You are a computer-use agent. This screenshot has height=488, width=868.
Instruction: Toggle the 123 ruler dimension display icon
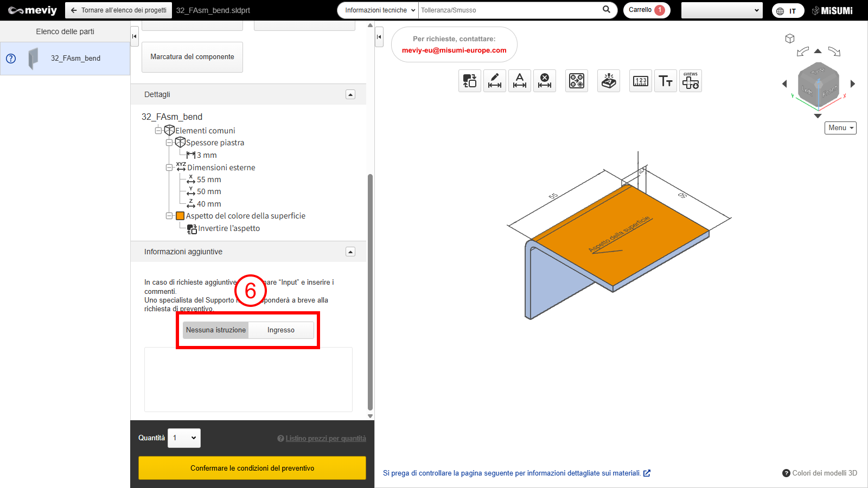pos(641,81)
